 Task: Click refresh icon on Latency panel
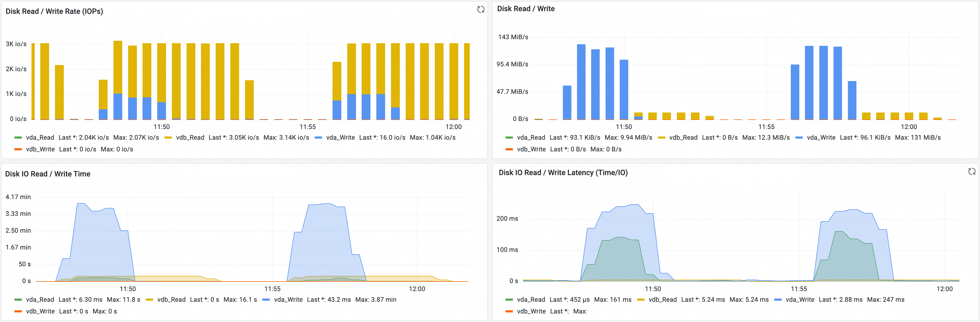coord(972,171)
